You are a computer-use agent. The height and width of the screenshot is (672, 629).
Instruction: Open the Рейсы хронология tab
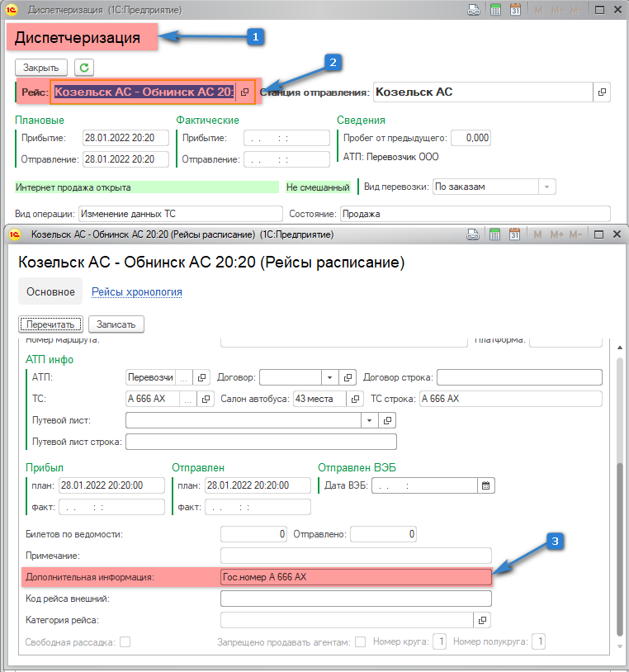[136, 291]
